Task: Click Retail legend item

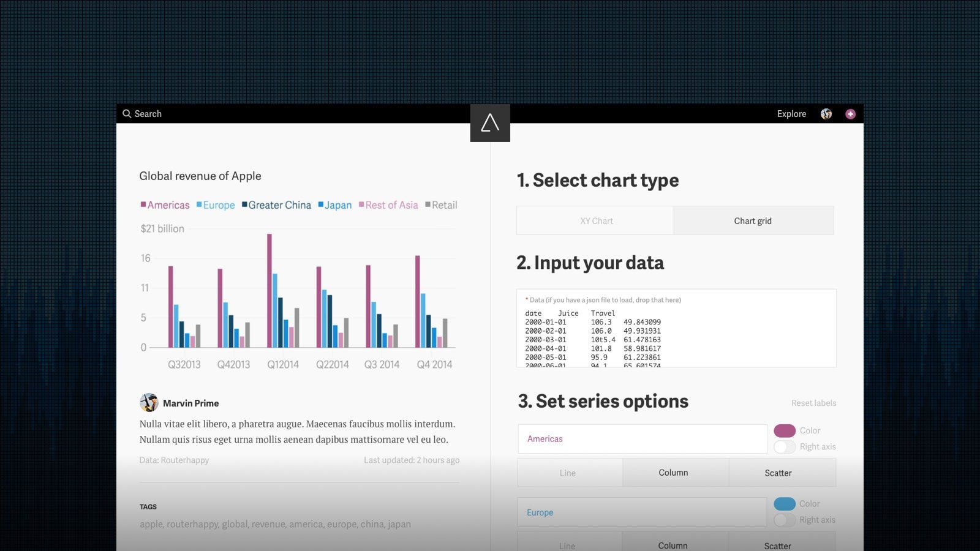Action: 441,205
